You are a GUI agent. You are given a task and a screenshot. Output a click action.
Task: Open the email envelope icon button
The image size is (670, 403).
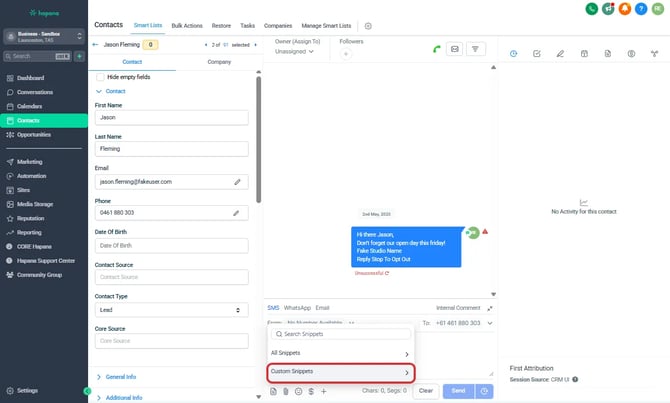tap(453, 48)
